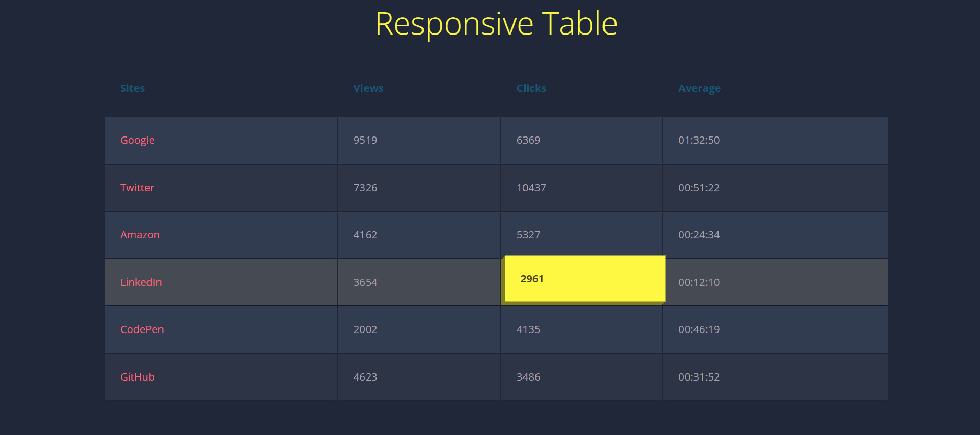Click the Sites column header
The image size is (980, 435).
point(132,88)
